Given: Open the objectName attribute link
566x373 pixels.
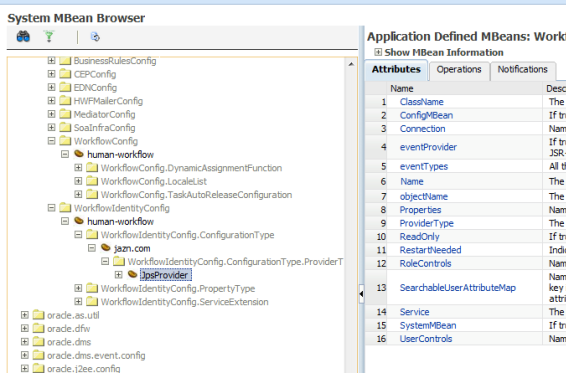Looking at the screenshot, I should coord(424,196).
